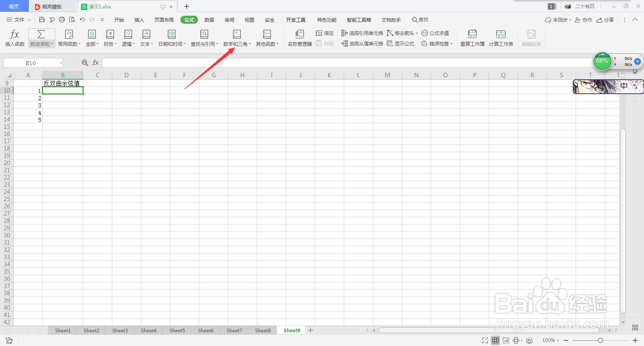Click the Print Preview icon
The height and width of the screenshot is (346, 644).
pos(72,20)
